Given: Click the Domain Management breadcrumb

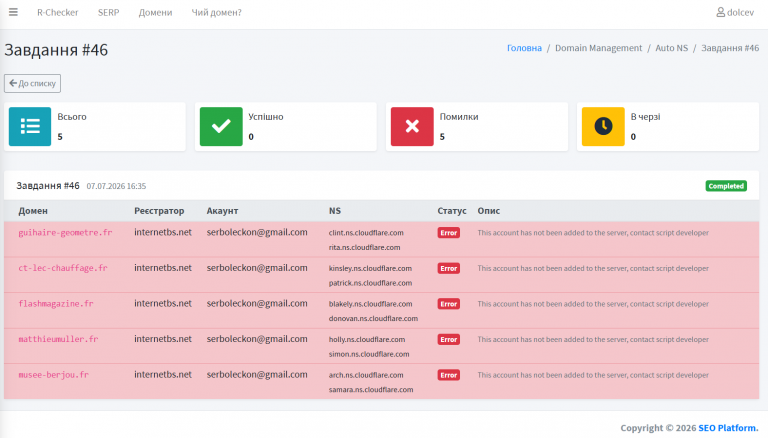Looking at the screenshot, I should pos(598,48).
